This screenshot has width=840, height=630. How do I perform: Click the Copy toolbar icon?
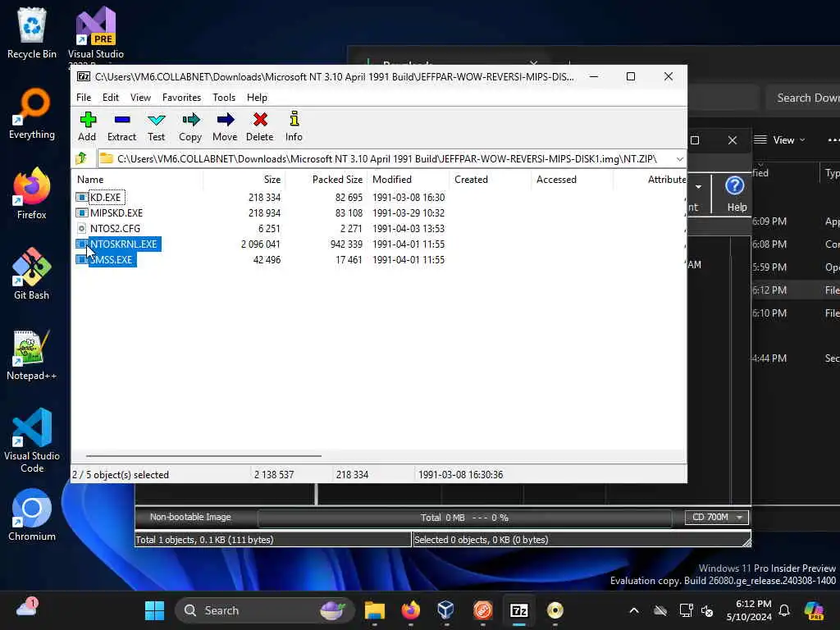pos(190,126)
